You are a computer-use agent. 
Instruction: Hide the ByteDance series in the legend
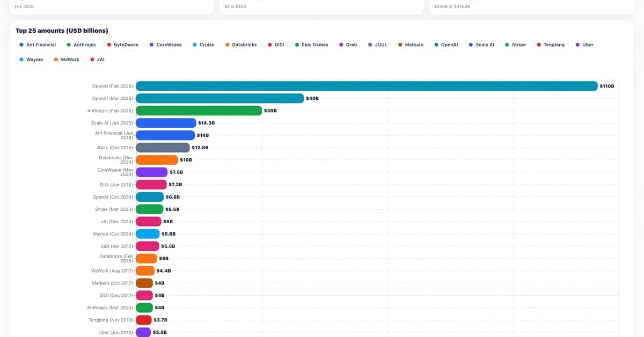point(123,45)
